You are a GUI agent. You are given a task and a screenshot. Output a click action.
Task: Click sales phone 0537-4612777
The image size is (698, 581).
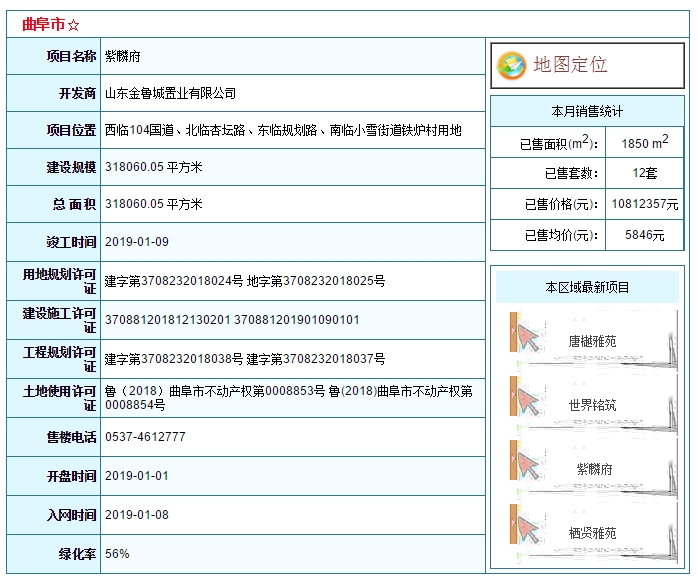click(x=145, y=437)
